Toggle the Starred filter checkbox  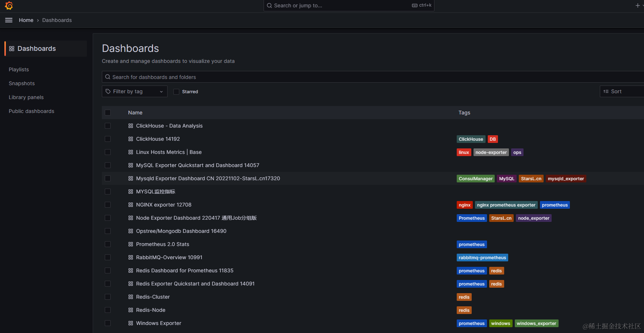(176, 92)
